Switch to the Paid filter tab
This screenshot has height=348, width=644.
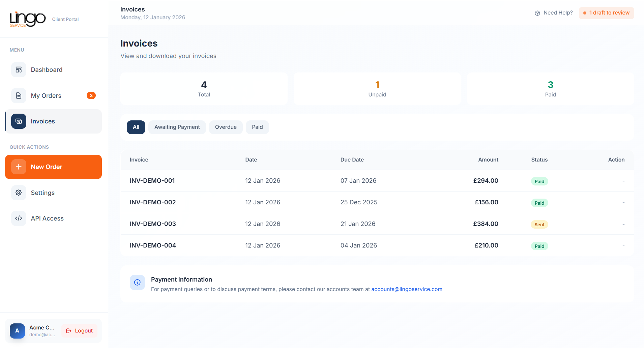pos(257,127)
